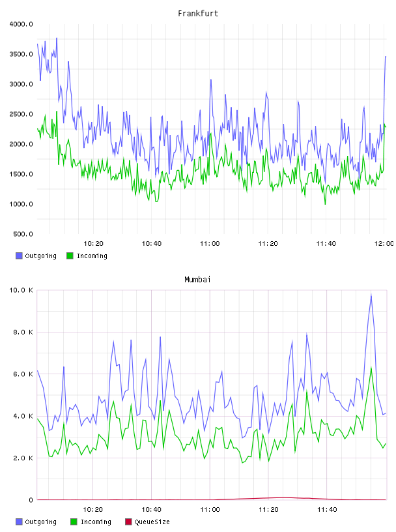Click the 11:20 time label under Mumbai chart

pyautogui.click(x=268, y=510)
